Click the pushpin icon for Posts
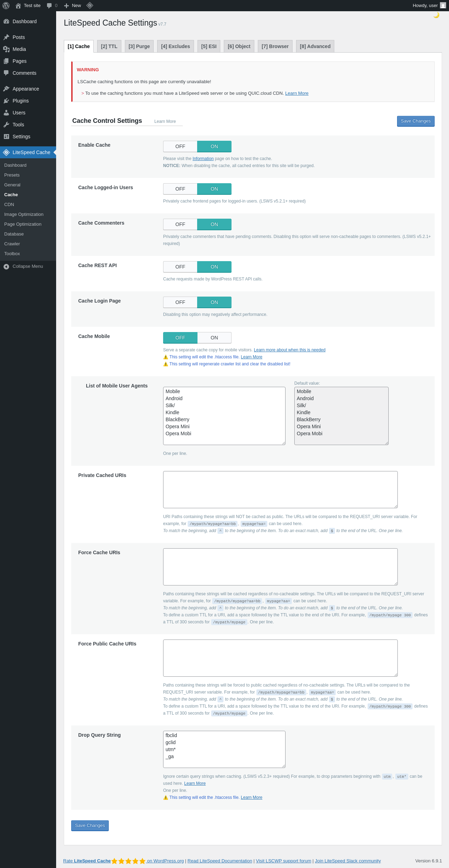 (6, 37)
